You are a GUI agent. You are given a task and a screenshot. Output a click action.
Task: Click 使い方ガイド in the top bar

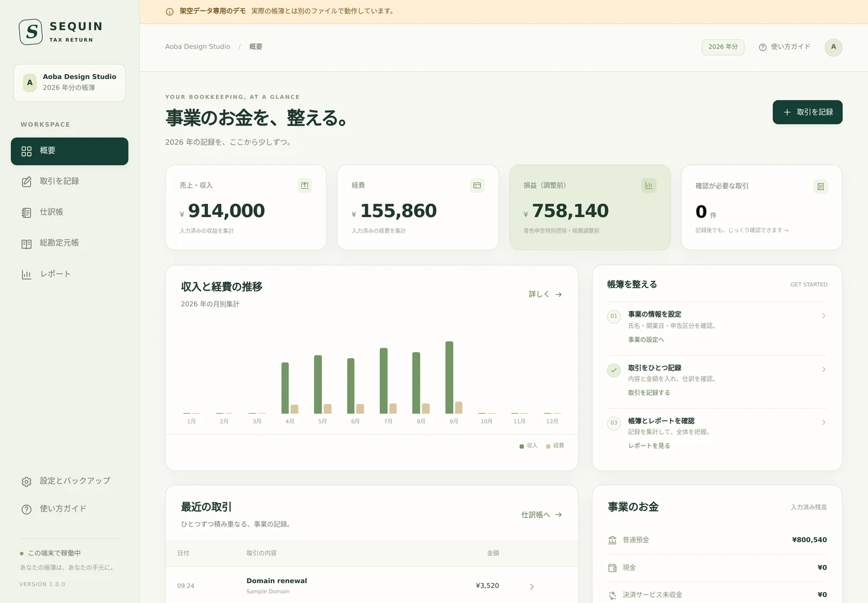tap(784, 47)
